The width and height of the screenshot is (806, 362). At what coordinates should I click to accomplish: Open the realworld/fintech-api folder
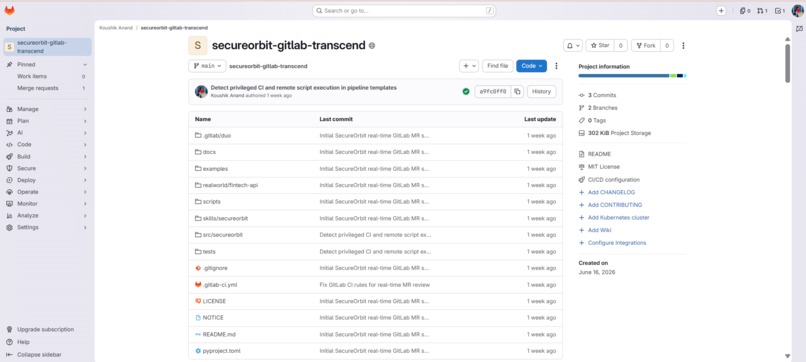[230, 185]
